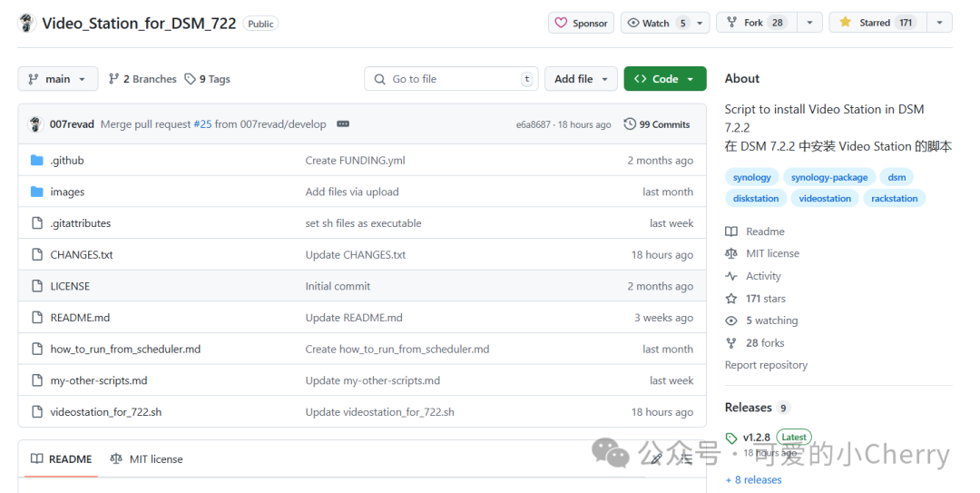Switch to the MIT license tab
This screenshot has height=493, width=980.
click(146, 459)
